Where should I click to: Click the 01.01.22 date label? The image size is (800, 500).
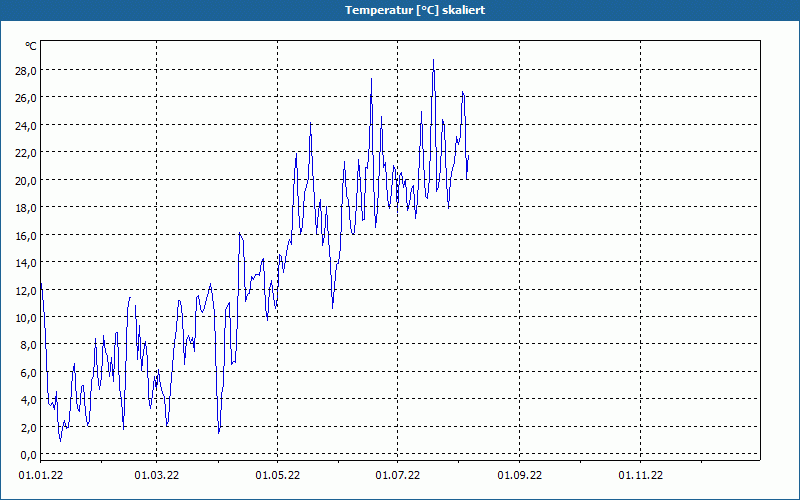point(42,476)
